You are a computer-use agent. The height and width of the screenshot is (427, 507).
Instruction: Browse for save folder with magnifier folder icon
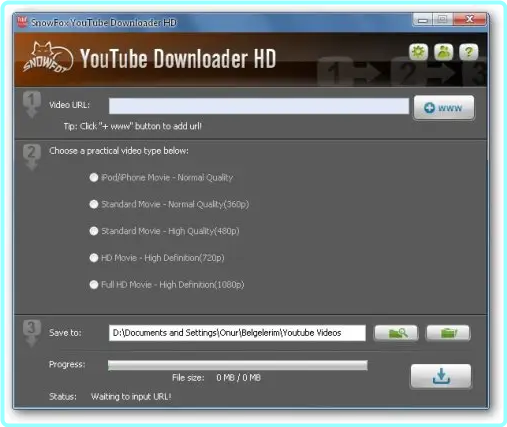point(396,333)
